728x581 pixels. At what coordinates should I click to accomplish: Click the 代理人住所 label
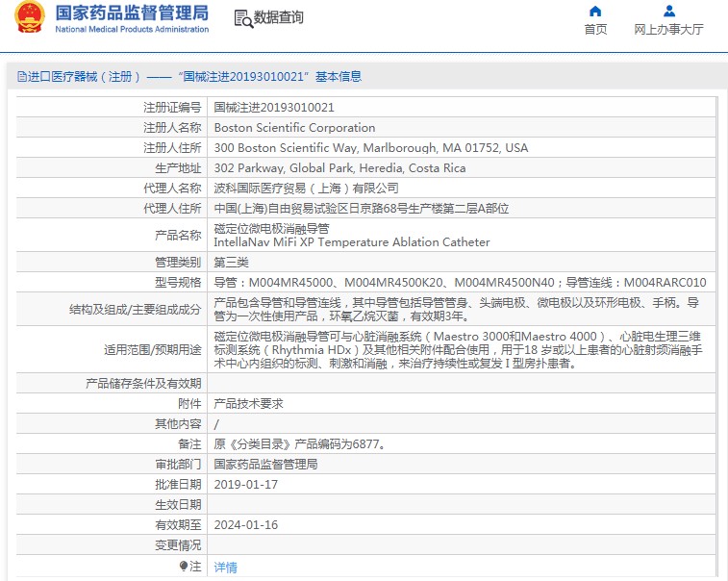coord(172,209)
